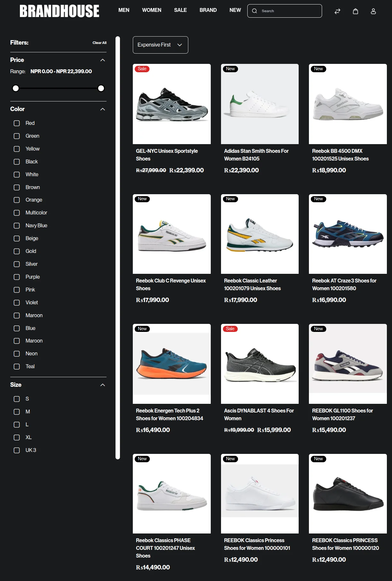
Task: Open Reebok Club C Revenge Unisex title
Action: (171, 284)
